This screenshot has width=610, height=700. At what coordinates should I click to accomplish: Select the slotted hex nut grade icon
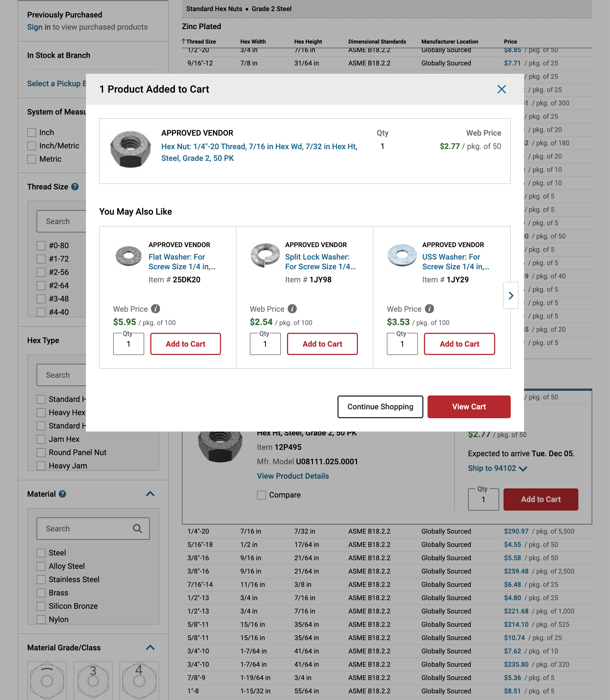tap(47, 681)
